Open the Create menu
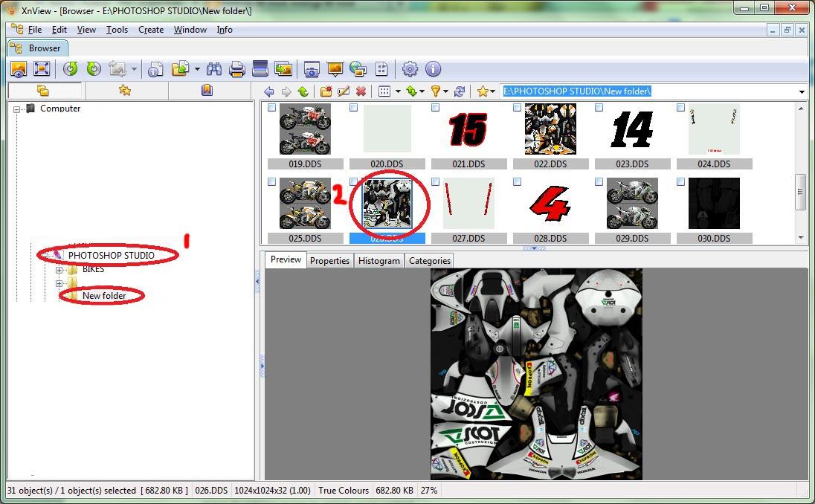815x504 pixels. tap(151, 30)
